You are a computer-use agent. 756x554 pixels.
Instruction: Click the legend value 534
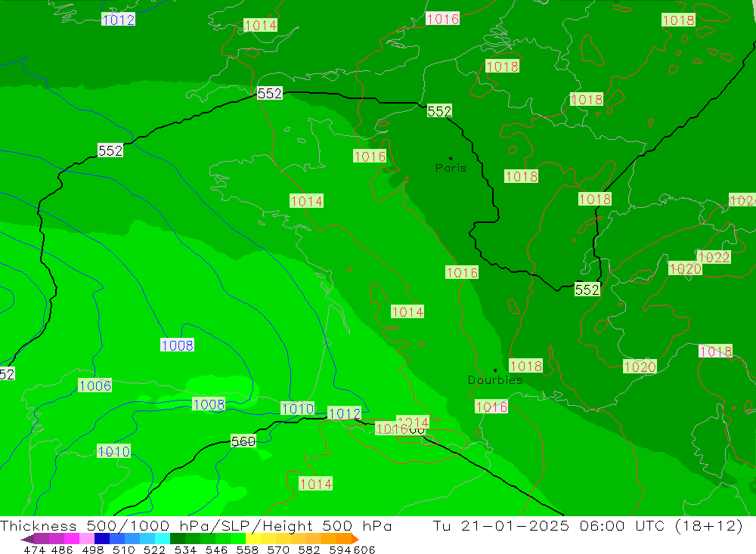(x=186, y=550)
